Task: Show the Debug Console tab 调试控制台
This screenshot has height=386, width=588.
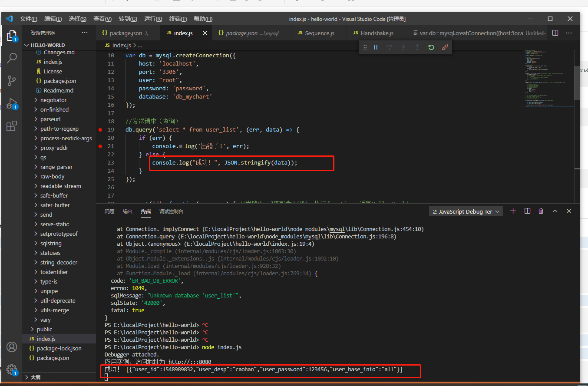Action: pyautogui.click(x=171, y=211)
